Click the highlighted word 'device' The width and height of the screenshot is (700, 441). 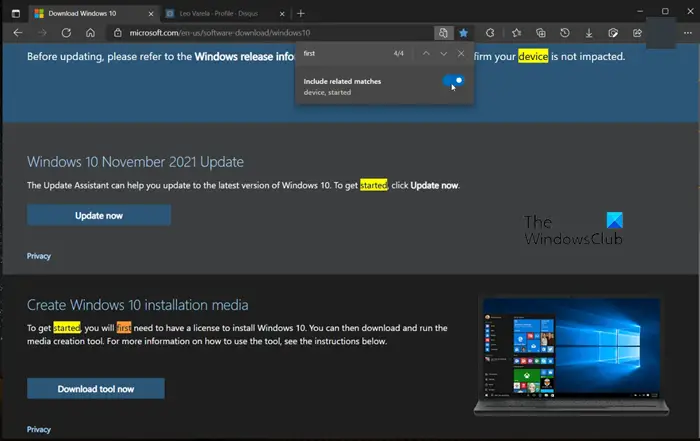533,57
